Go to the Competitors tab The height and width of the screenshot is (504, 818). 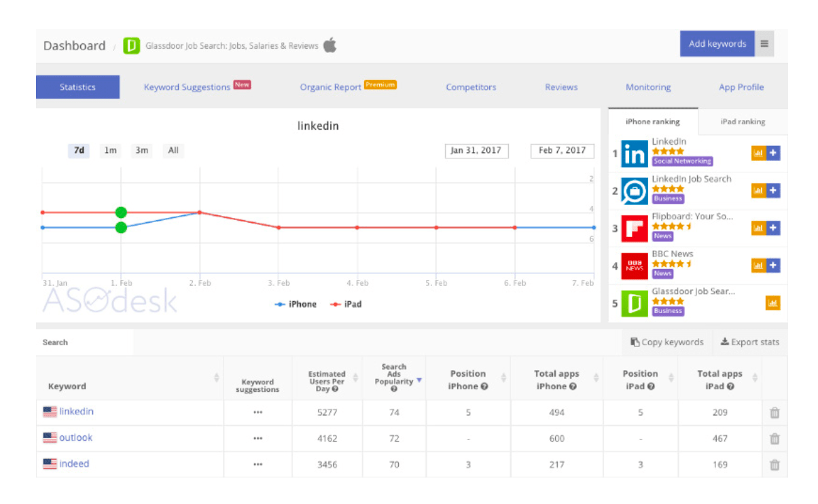[x=471, y=88]
